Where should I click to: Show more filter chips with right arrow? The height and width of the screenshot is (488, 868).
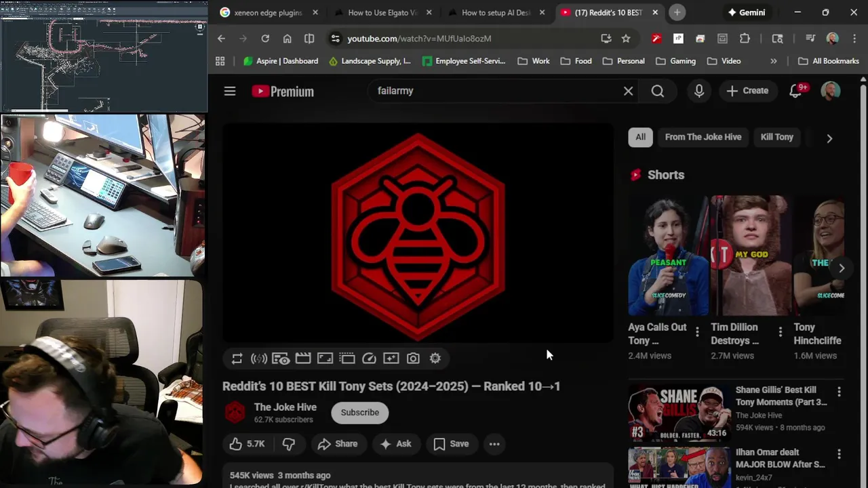[829, 138]
